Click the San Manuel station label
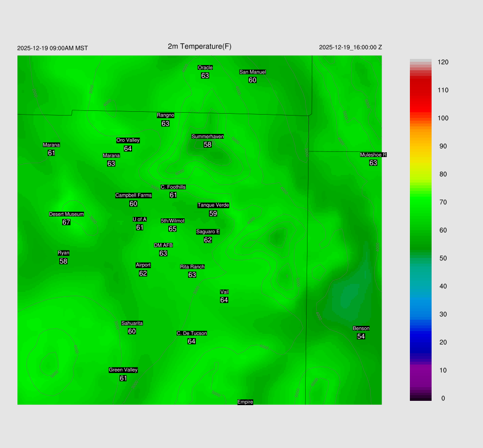483x448 pixels. point(252,72)
